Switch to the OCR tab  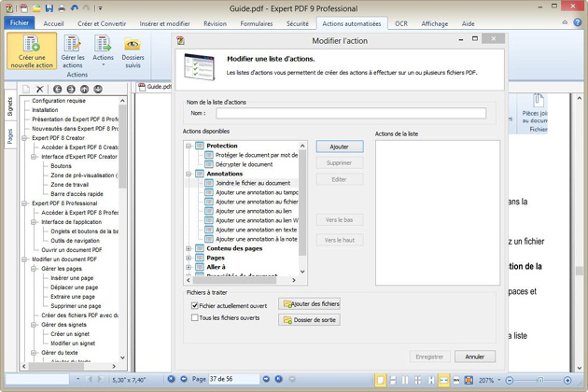401,23
